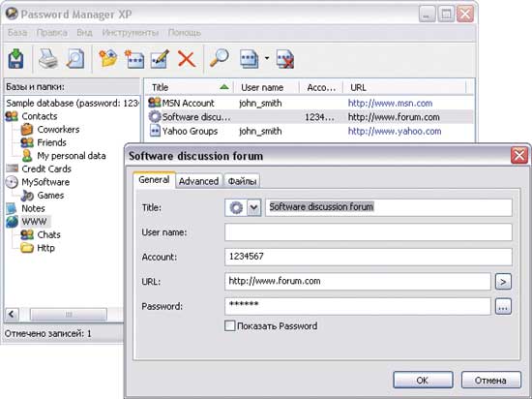Viewport: 532px width, 399px height.
Task: Select the Friends folder
Action: pos(51,142)
